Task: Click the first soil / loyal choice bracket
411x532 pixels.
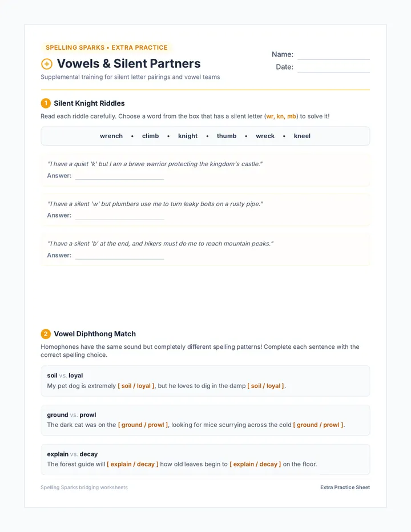Action: (136, 386)
